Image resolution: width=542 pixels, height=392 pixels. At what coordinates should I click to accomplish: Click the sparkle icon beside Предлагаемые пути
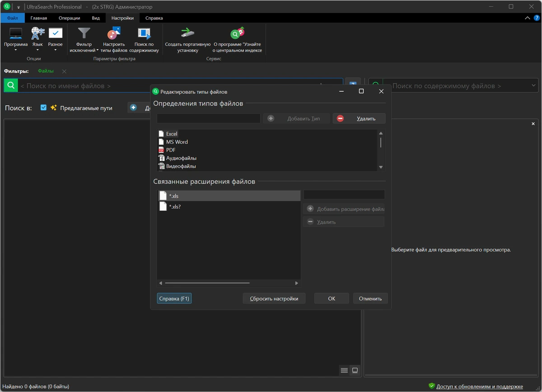[54, 108]
